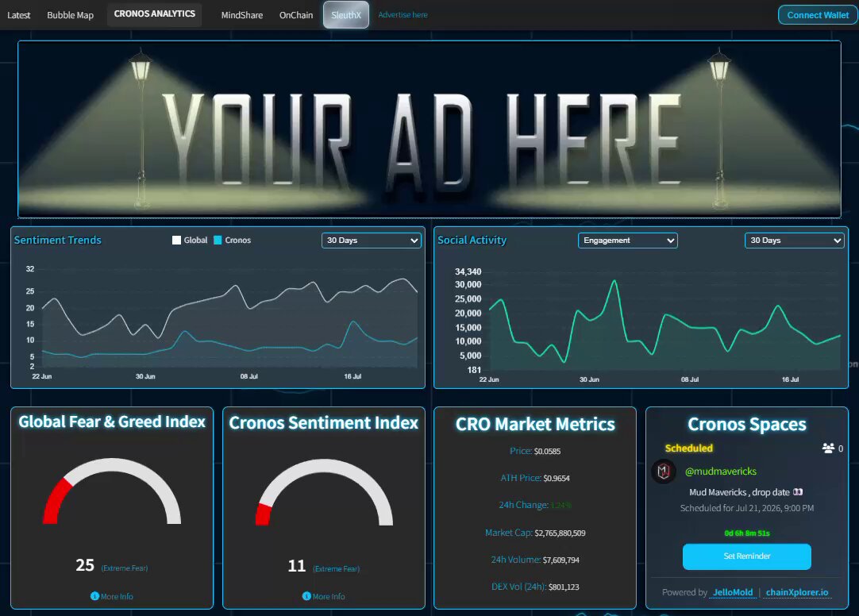Click the Global Fear & Greed gauge
The height and width of the screenshot is (616, 859).
tap(112, 491)
